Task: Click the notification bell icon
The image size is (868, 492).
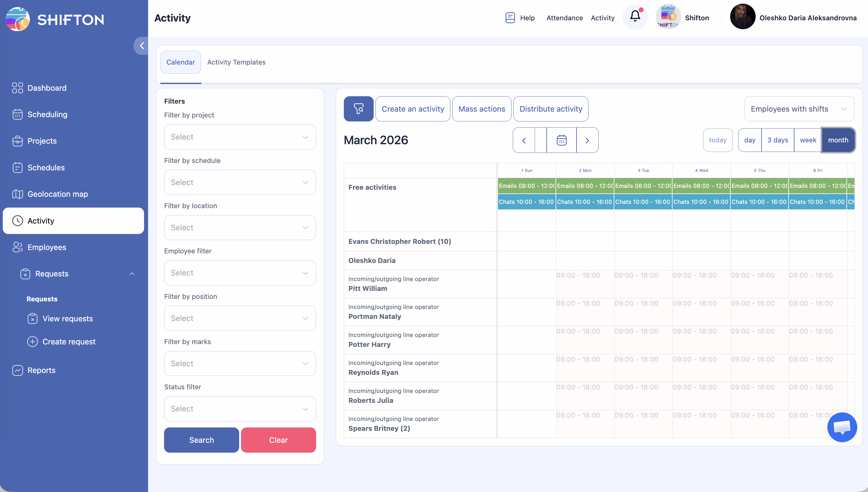Action: tap(635, 17)
